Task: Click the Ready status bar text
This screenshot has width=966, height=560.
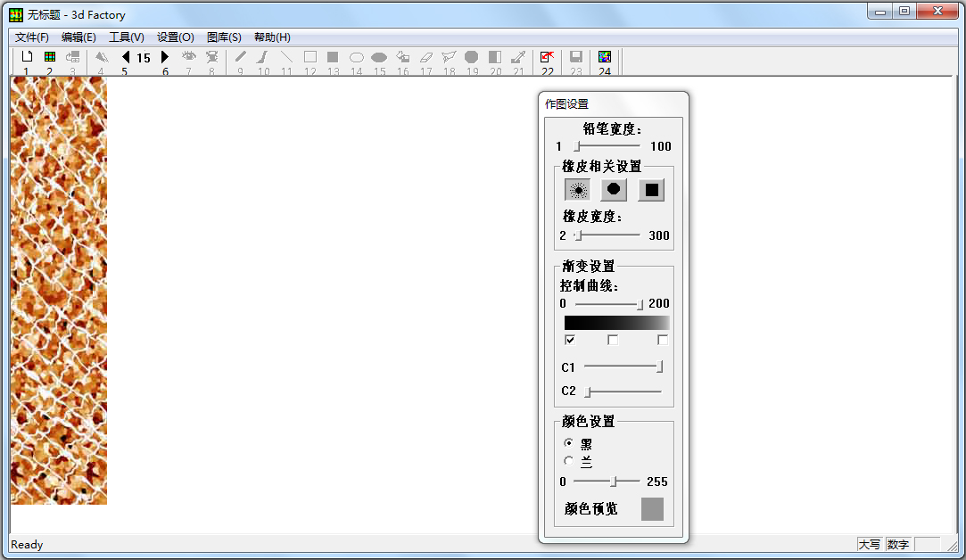Action: (27, 545)
